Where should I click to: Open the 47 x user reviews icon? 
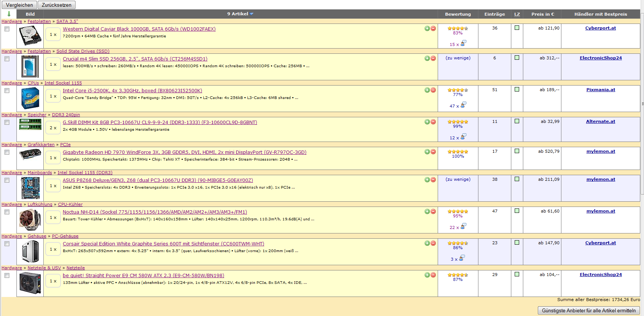pyautogui.click(x=463, y=105)
